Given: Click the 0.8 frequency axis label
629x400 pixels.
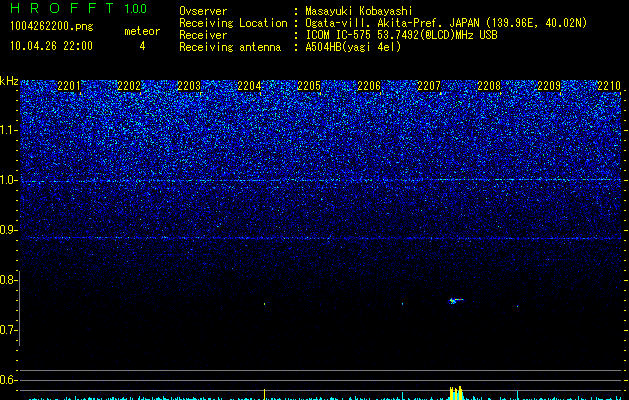Looking at the screenshot, I should 7,280.
